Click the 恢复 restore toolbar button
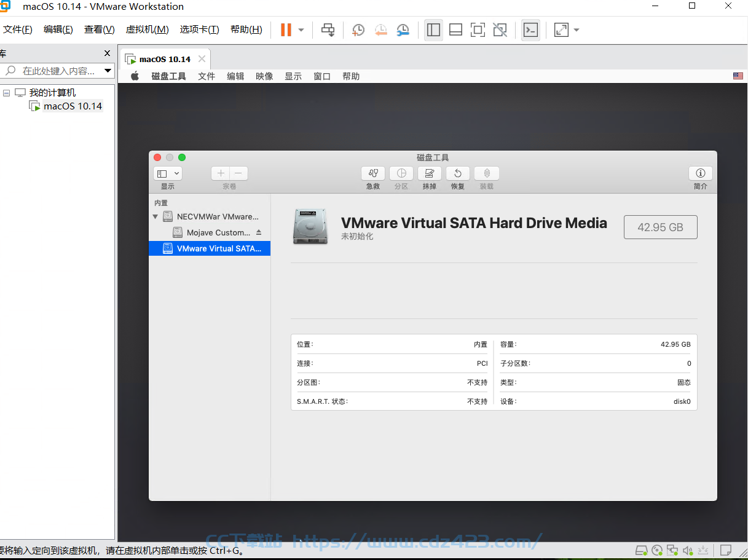 [x=458, y=173]
